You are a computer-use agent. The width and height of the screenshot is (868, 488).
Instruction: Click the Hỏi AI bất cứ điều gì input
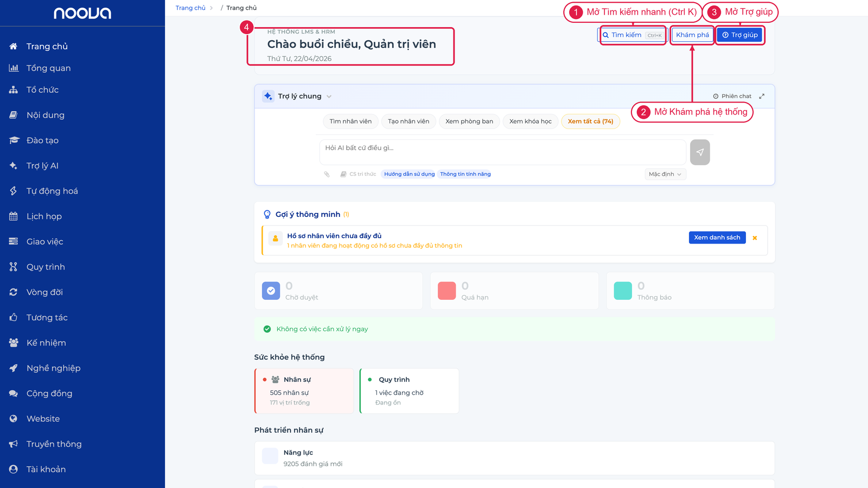502,152
